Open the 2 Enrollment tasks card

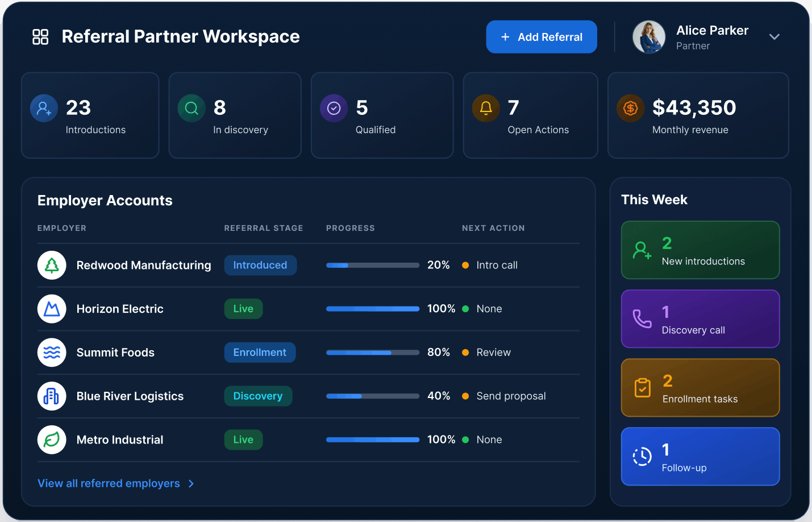700,388
